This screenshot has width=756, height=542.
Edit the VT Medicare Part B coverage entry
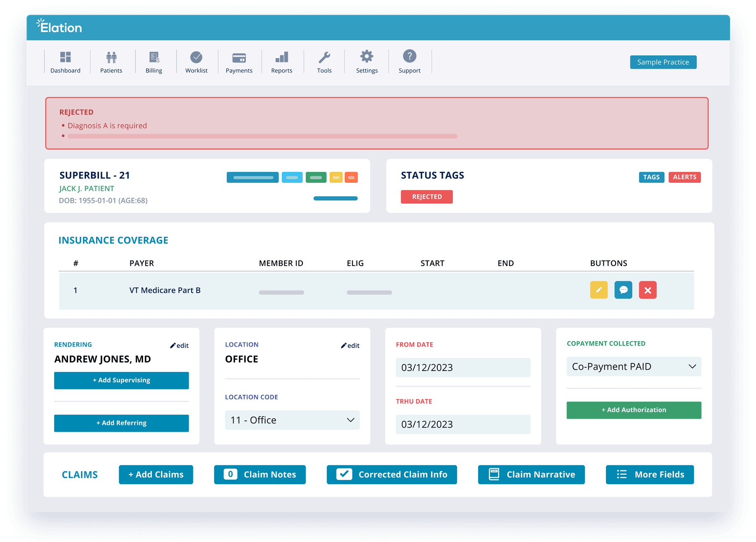tap(599, 290)
